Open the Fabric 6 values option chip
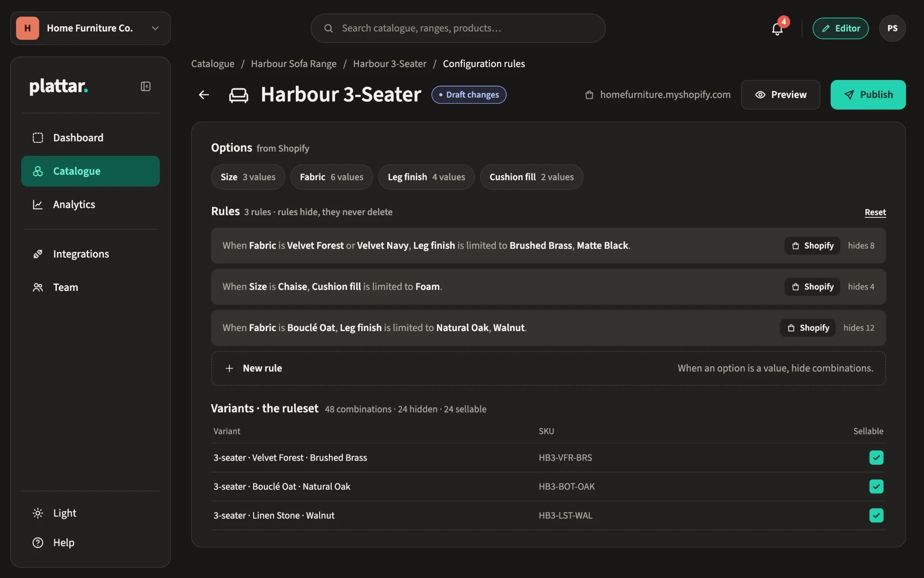 tap(331, 177)
